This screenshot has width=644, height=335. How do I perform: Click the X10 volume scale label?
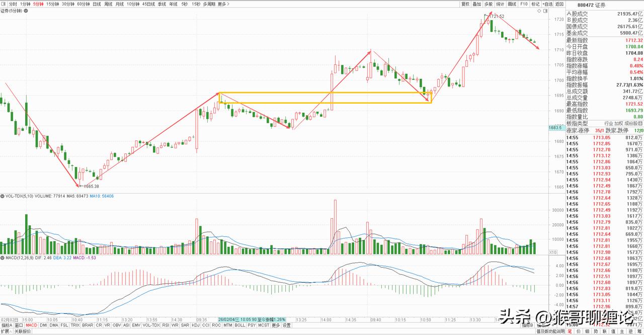[553, 253]
